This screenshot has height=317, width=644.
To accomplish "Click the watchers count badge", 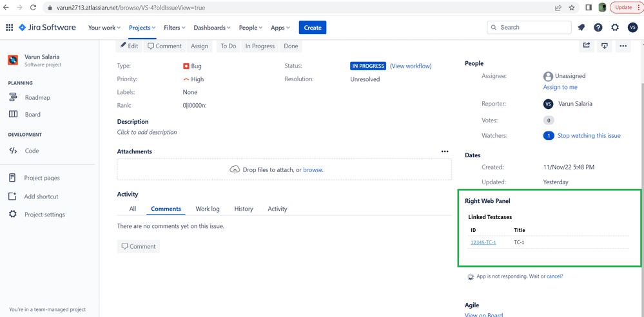I will click(549, 135).
